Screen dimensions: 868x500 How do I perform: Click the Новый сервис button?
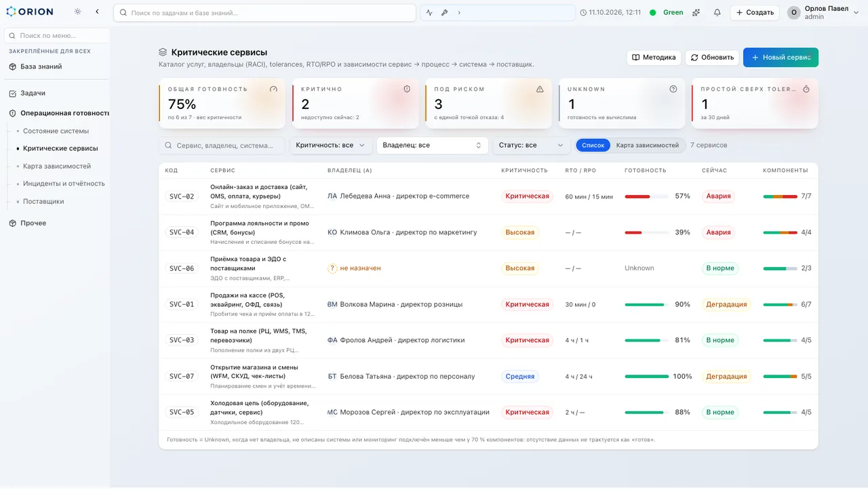[x=781, y=58]
